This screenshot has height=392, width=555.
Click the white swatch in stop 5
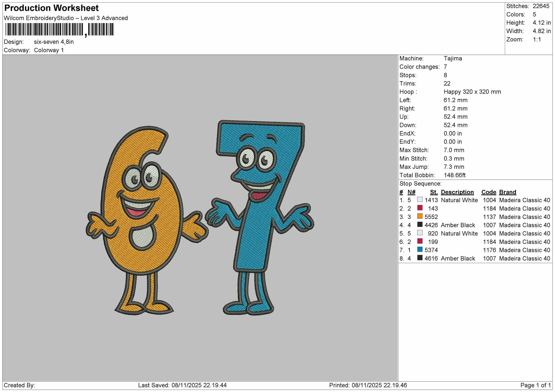(x=420, y=233)
